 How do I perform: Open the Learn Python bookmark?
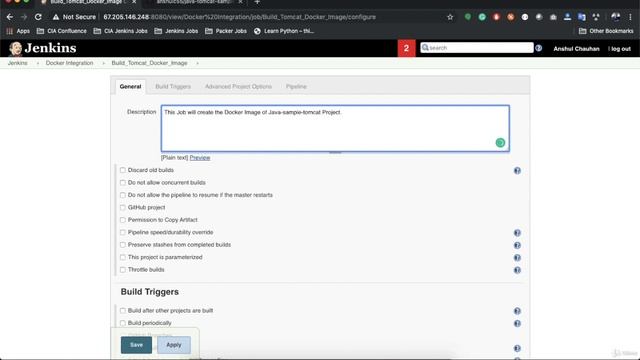[284, 31]
